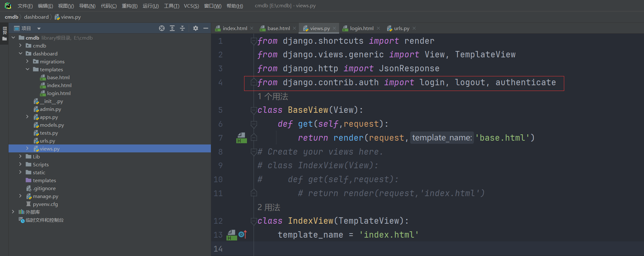
Task: Switch to the login.html editor tab
Action: pos(358,28)
